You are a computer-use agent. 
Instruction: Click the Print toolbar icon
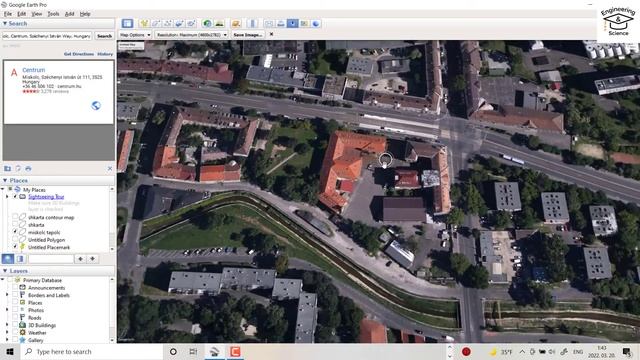(281, 24)
